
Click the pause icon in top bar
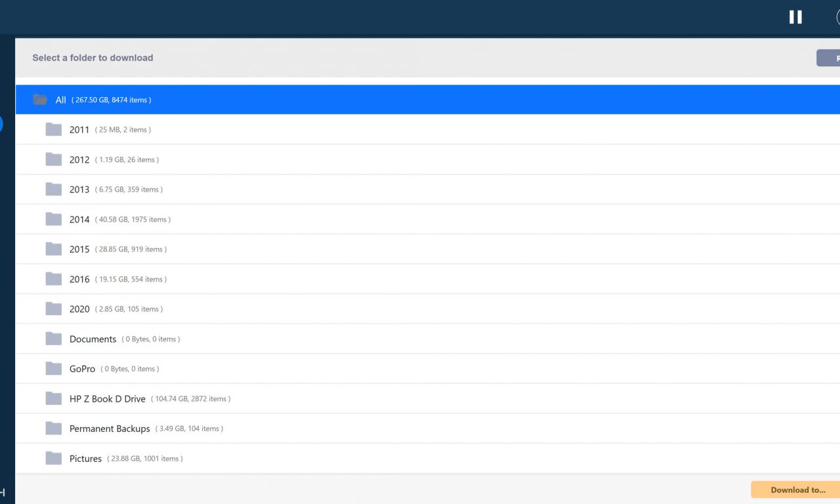(x=795, y=17)
